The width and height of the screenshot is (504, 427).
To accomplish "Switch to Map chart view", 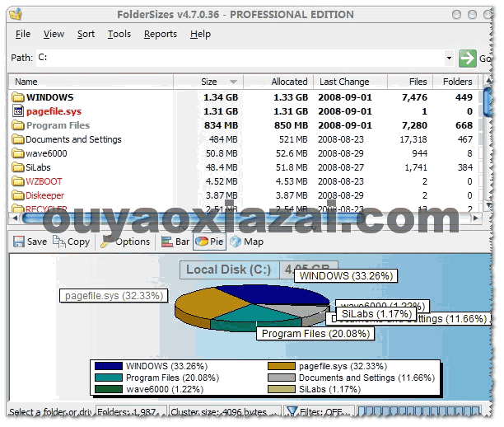I will coord(247,242).
